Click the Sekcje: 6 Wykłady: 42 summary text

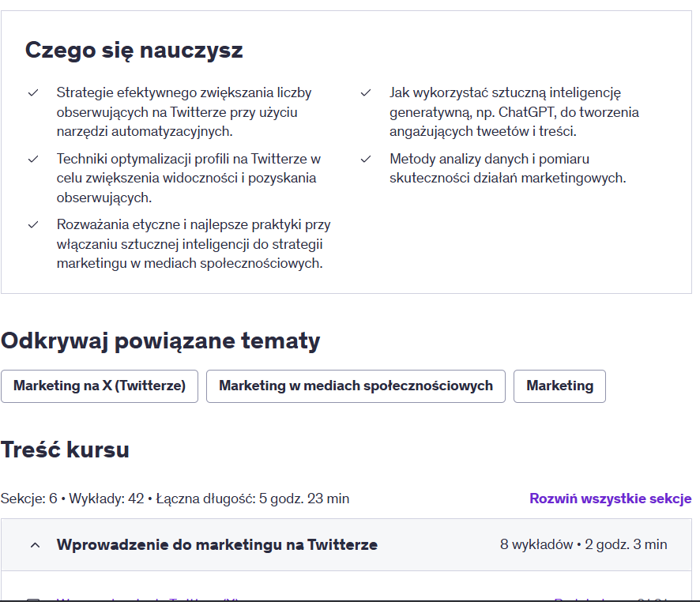pyautogui.click(x=175, y=499)
